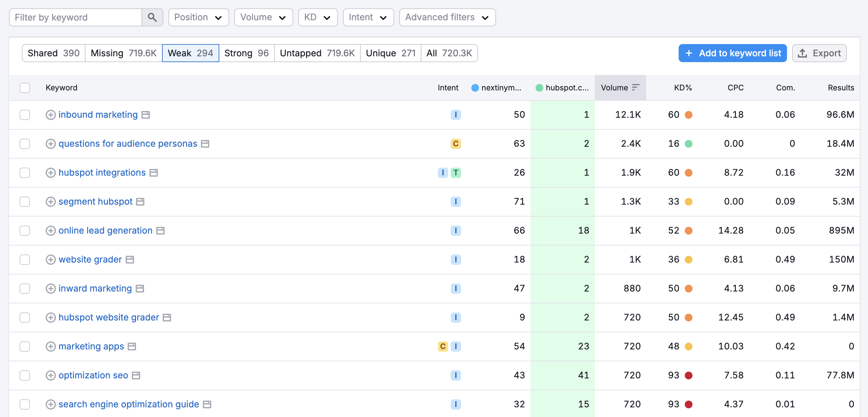The height and width of the screenshot is (417, 868).
Task: Open the inbound marketing keyword link
Action: (98, 115)
